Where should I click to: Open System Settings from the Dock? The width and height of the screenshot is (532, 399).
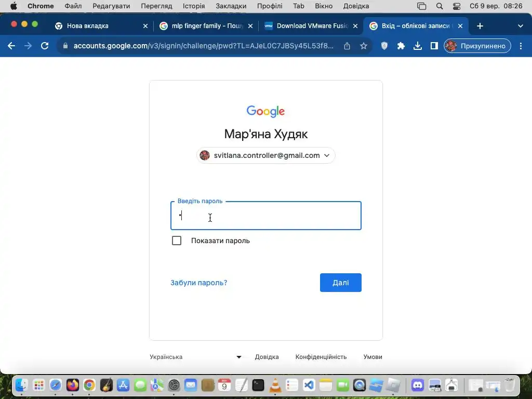[174, 385]
